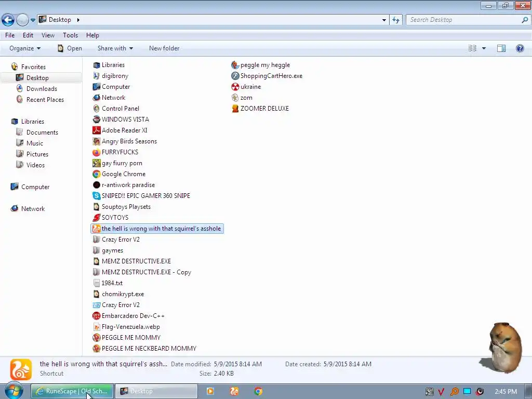Select the SOYTOYS red icon
Viewport: 532px width, 399px height.
[96, 218]
